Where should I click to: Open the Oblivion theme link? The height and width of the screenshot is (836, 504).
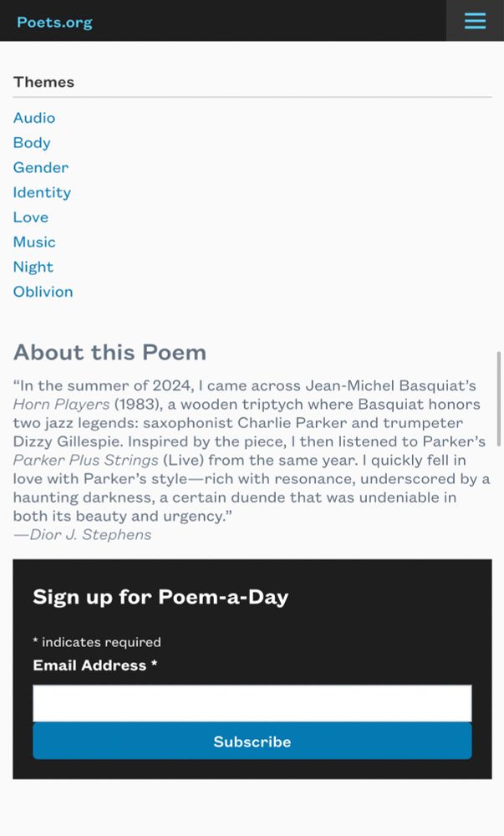pos(43,292)
